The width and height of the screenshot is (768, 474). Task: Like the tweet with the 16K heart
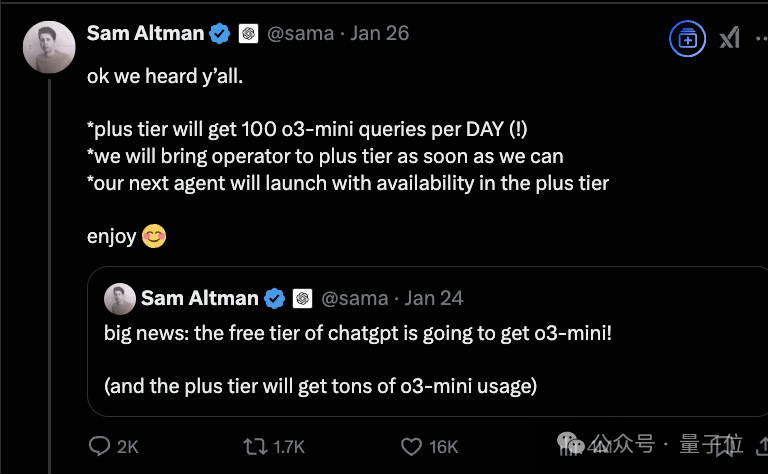pyautogui.click(x=411, y=446)
